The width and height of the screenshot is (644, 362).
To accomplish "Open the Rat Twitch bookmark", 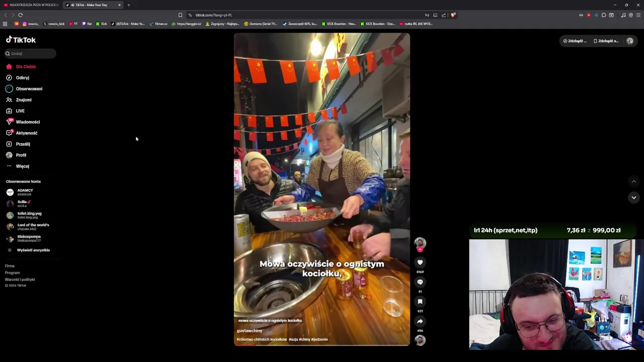I will (x=87, y=24).
